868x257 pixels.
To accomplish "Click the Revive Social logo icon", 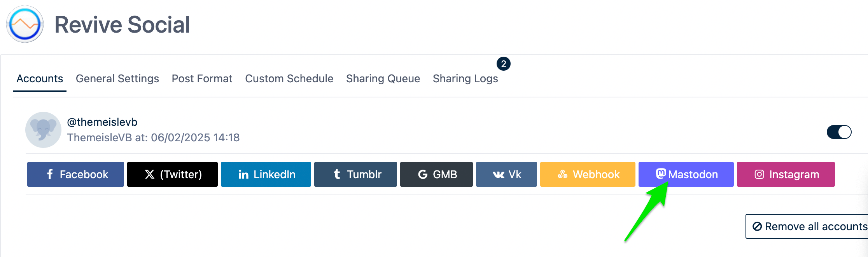I will [25, 24].
